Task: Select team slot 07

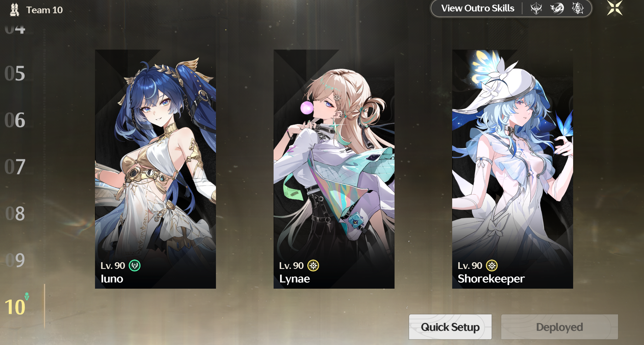Action: pos(15,167)
